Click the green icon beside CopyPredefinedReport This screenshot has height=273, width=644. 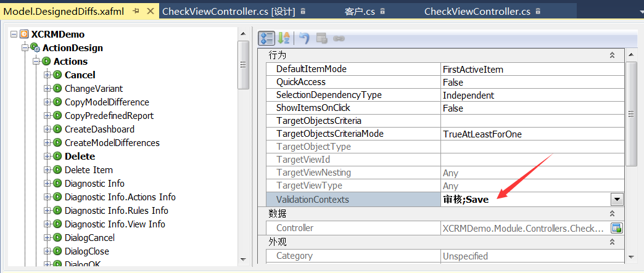click(57, 115)
